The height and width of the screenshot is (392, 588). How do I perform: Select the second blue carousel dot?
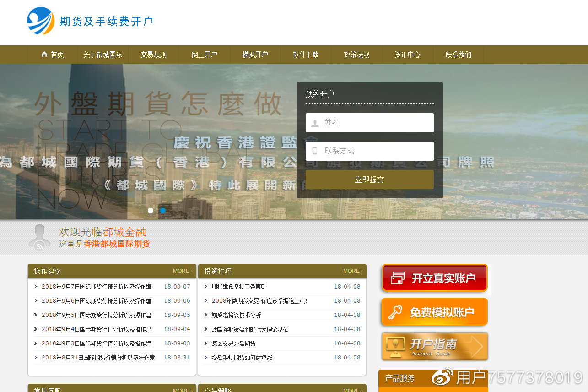(x=163, y=211)
